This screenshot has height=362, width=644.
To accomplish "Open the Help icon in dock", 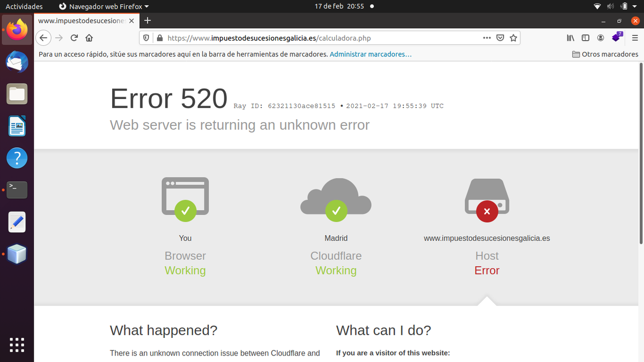I will [x=17, y=158].
